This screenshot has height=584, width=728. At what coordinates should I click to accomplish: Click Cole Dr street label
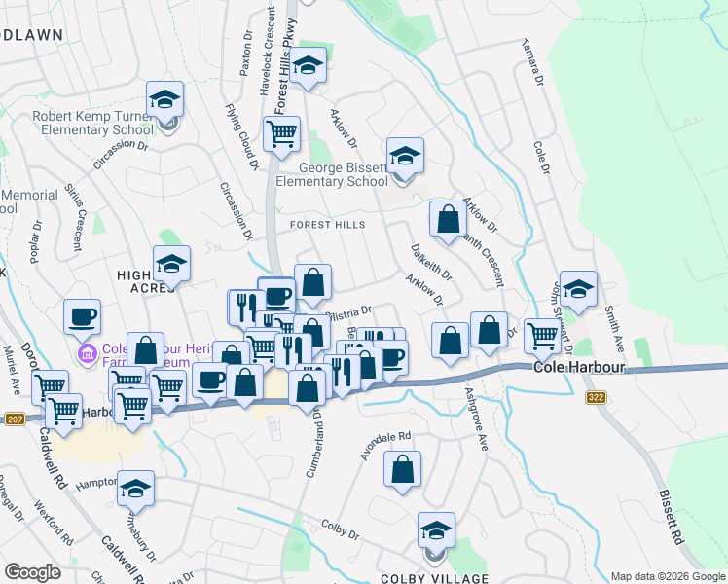click(541, 159)
